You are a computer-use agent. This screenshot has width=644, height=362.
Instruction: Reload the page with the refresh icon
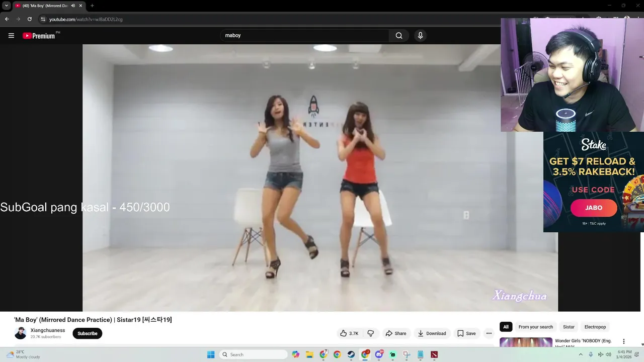[30, 19]
